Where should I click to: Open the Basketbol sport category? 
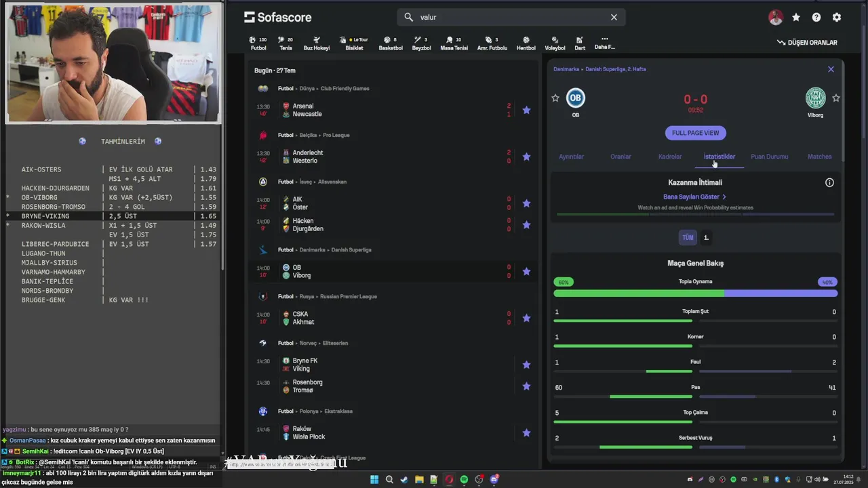(391, 43)
